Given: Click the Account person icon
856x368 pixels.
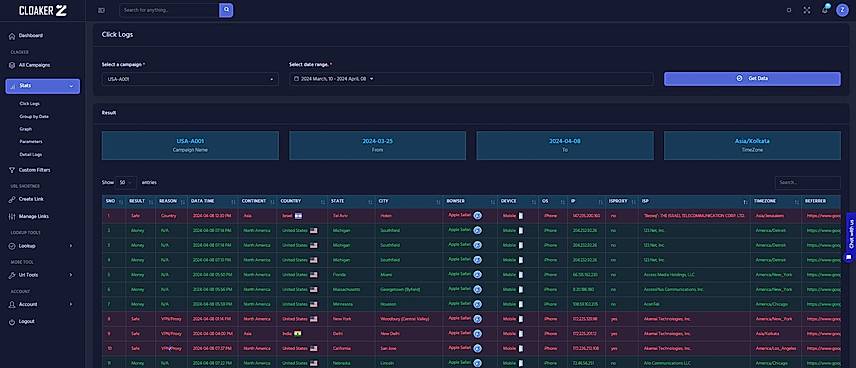Looking at the screenshot, I should pyautogui.click(x=12, y=305).
